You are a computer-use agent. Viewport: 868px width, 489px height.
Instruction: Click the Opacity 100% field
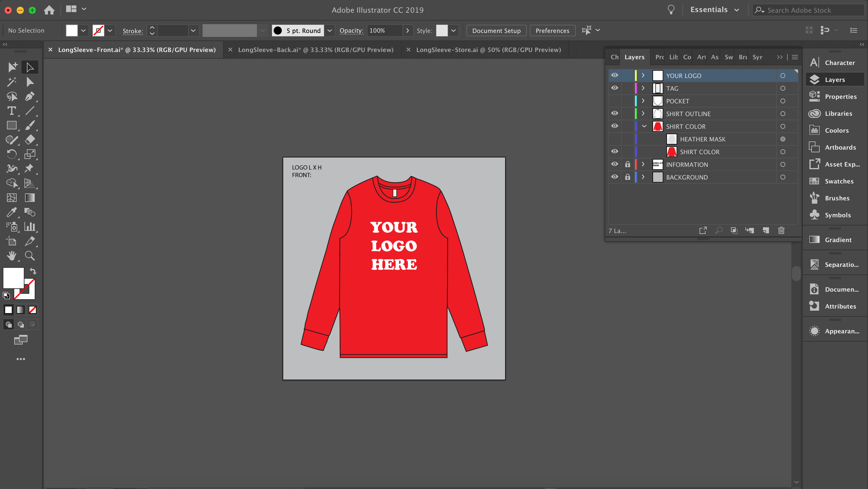click(385, 31)
